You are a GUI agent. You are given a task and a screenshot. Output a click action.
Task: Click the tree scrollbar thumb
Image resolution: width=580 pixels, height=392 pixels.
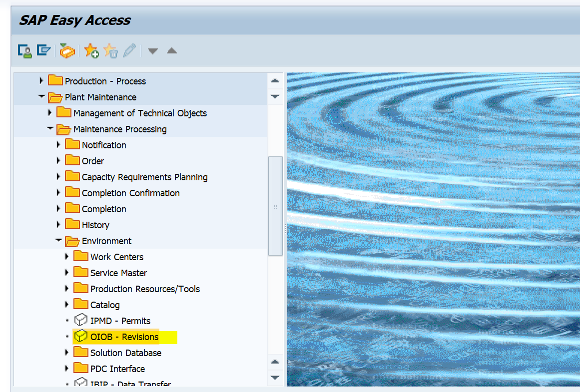(x=275, y=206)
